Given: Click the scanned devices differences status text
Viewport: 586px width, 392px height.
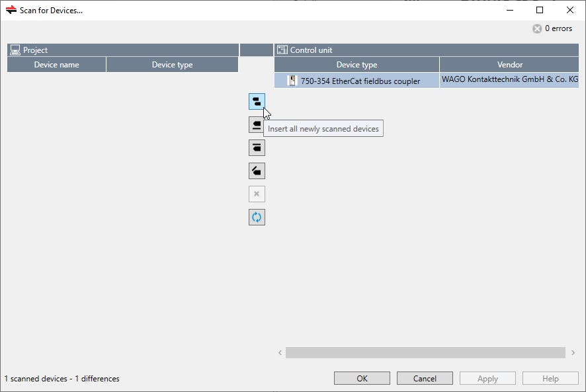Looking at the screenshot, I should pos(62,379).
